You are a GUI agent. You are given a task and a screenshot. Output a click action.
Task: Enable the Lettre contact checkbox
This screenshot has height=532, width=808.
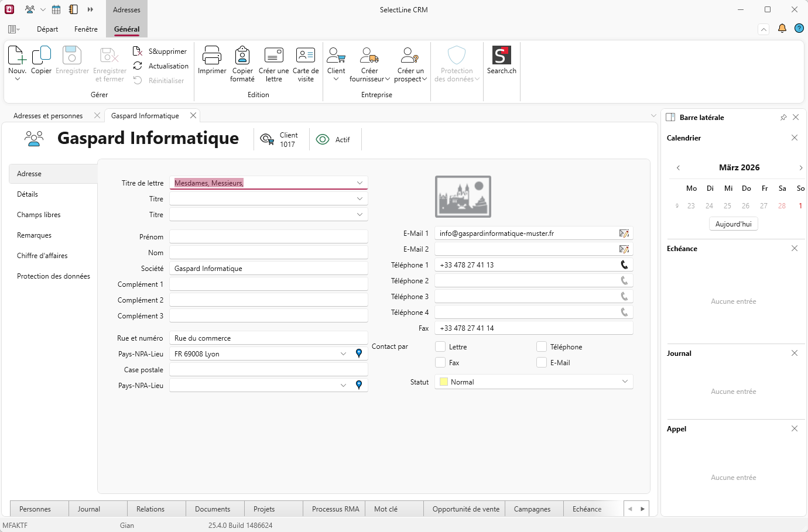tap(441, 347)
